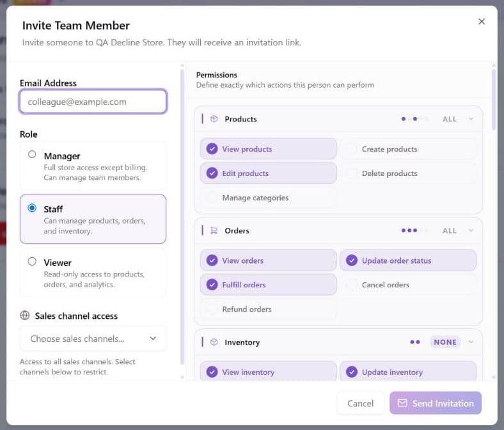Click the Cancel button
Image resolution: width=504 pixels, height=430 pixels.
(x=360, y=403)
